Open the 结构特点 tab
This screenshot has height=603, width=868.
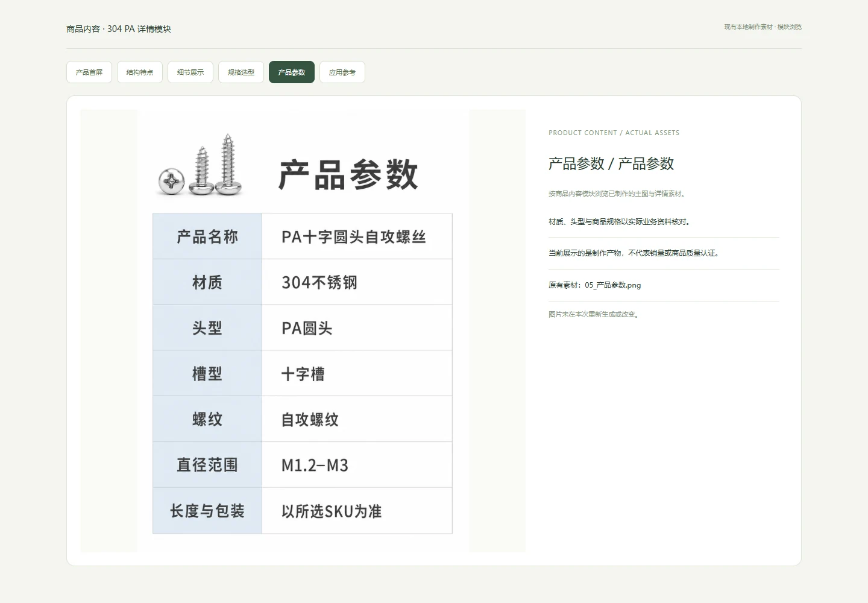coord(140,72)
